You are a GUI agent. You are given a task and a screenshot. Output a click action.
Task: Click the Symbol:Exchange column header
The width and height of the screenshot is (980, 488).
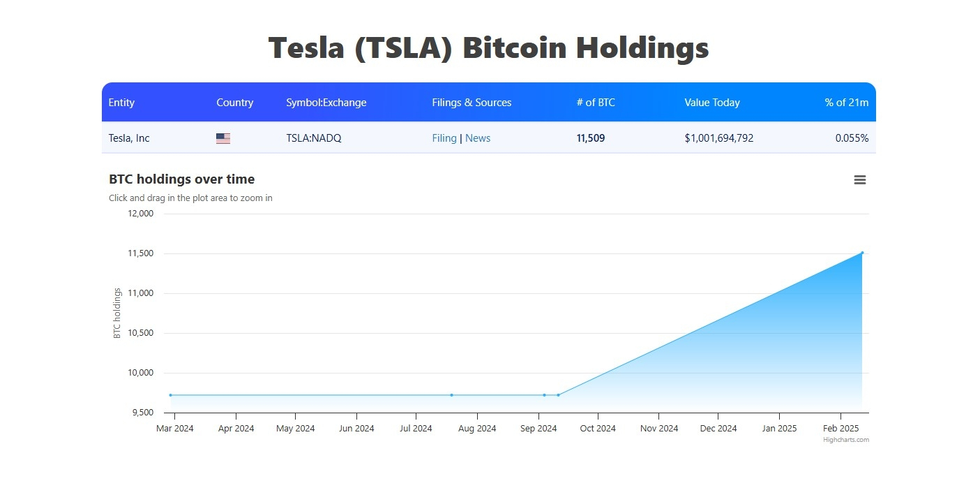tap(326, 103)
